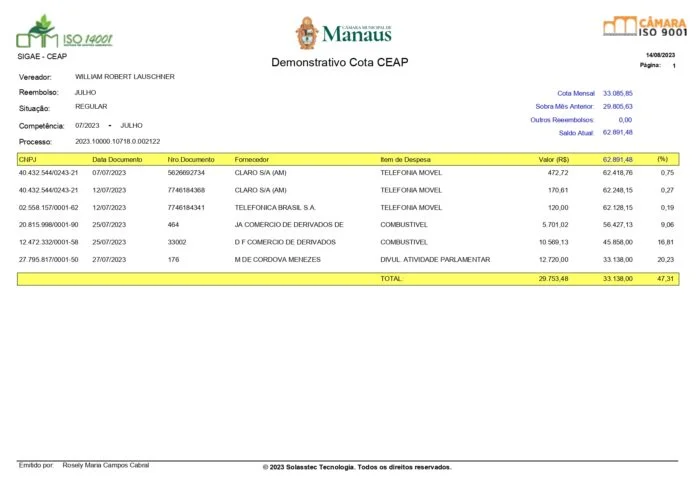Click the document date 14/08/2023
The height and width of the screenshot is (492, 696).
(661, 54)
